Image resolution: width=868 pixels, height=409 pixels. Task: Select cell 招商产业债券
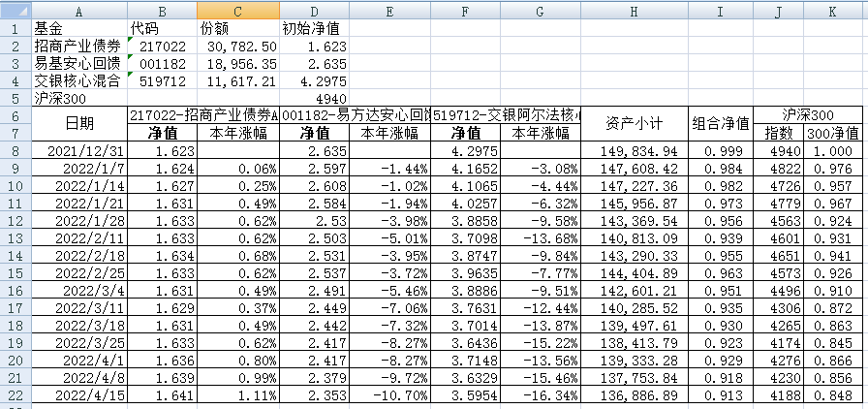coord(79,46)
